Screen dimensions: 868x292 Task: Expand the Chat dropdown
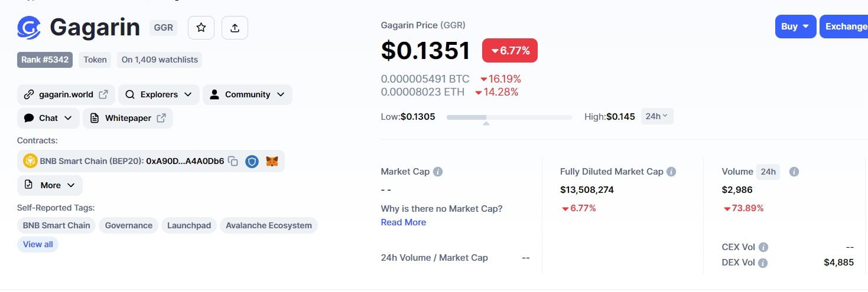tap(48, 118)
